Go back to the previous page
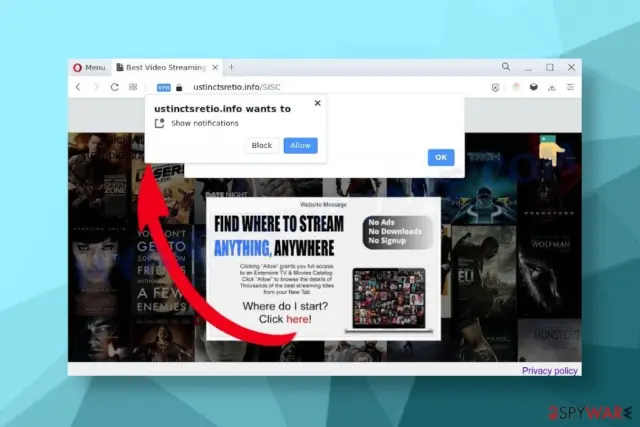Screen dimensions: 640x427 point(78,87)
